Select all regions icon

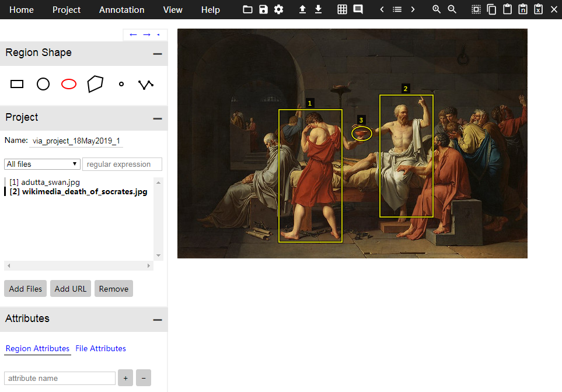(476, 9)
